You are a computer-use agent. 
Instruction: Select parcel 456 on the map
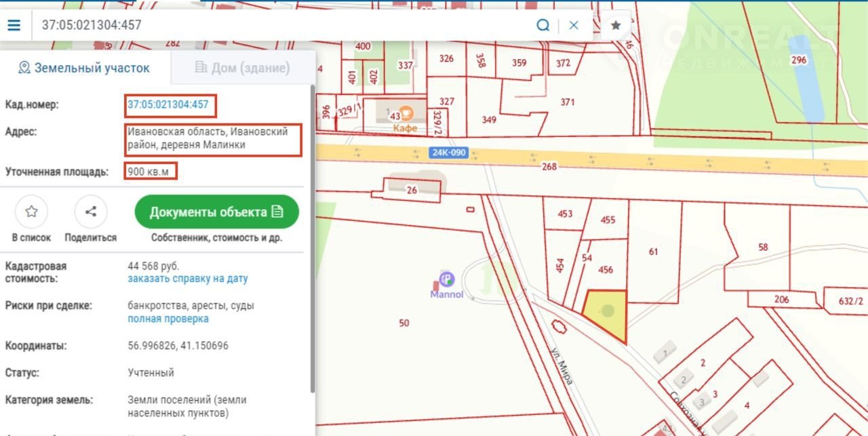pyautogui.click(x=606, y=269)
